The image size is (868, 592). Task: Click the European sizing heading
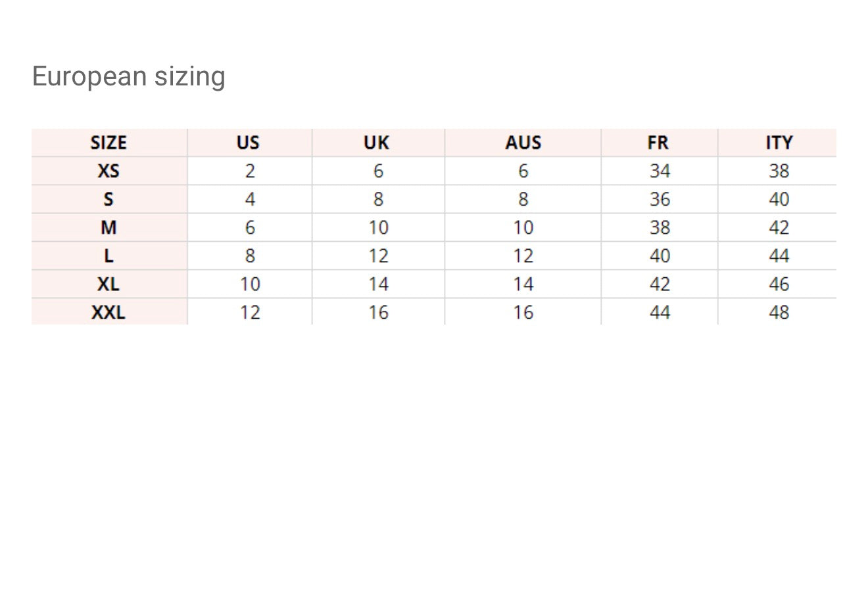click(128, 76)
